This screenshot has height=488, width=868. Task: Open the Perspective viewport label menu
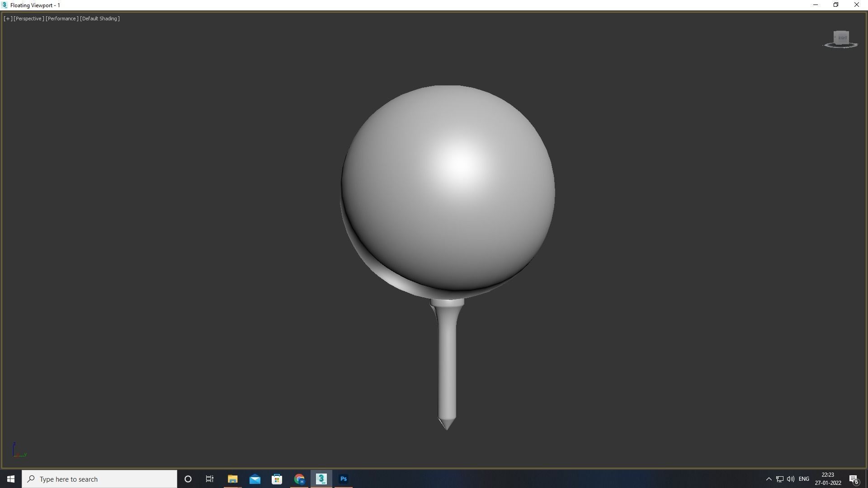(29, 19)
